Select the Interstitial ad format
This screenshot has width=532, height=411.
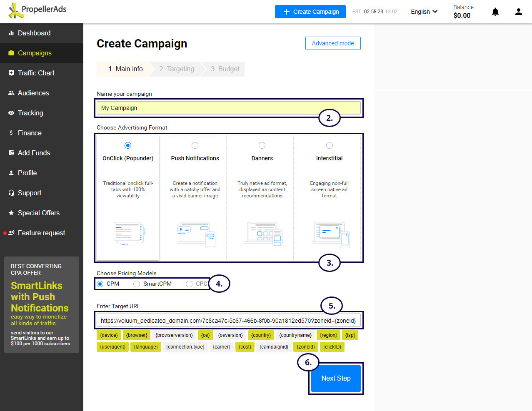(330, 145)
